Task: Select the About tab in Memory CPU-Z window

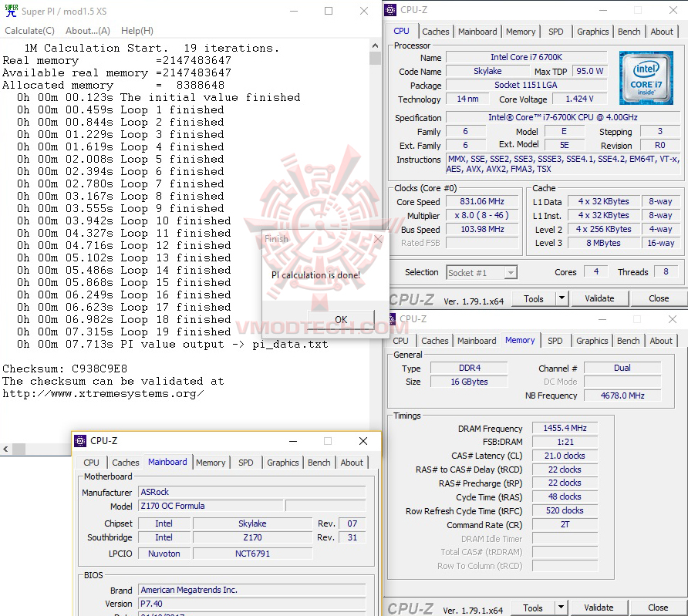Action: click(x=661, y=341)
